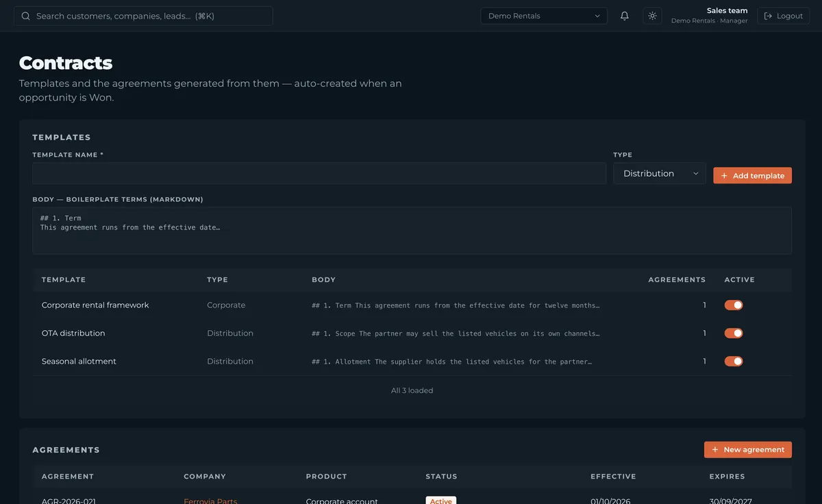Viewport: 822px width, 504px height.
Task: Click the Distribution type of OTA distribution
Action: [230, 333]
